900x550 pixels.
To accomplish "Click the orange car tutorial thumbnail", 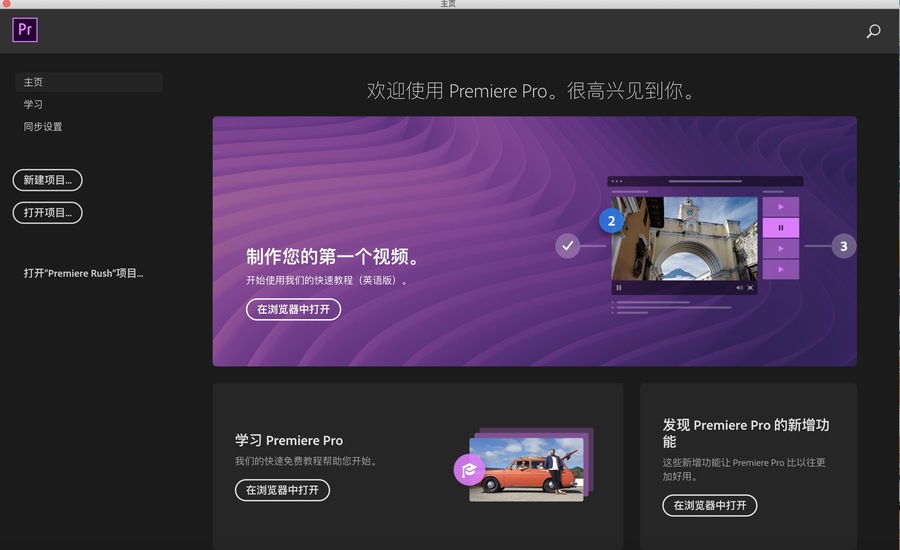I will click(526, 469).
